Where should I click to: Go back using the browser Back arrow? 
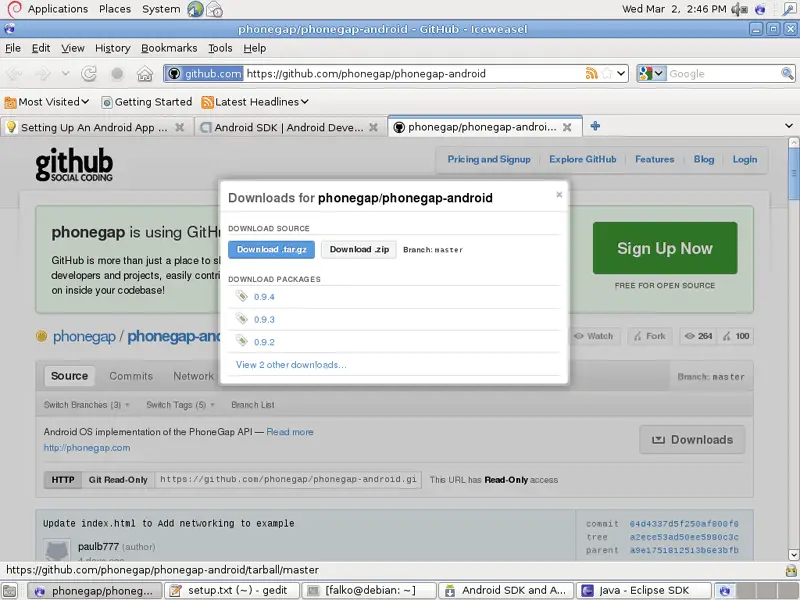[14, 74]
